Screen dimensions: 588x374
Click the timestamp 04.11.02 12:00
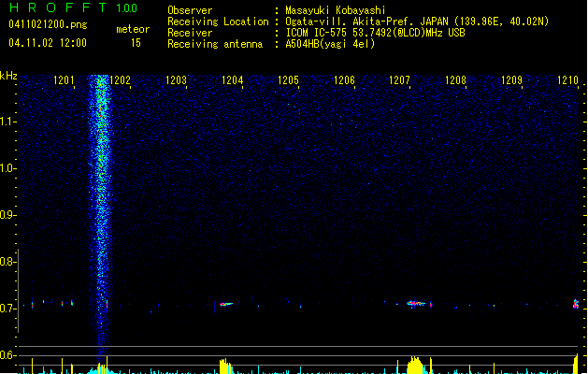coord(48,43)
